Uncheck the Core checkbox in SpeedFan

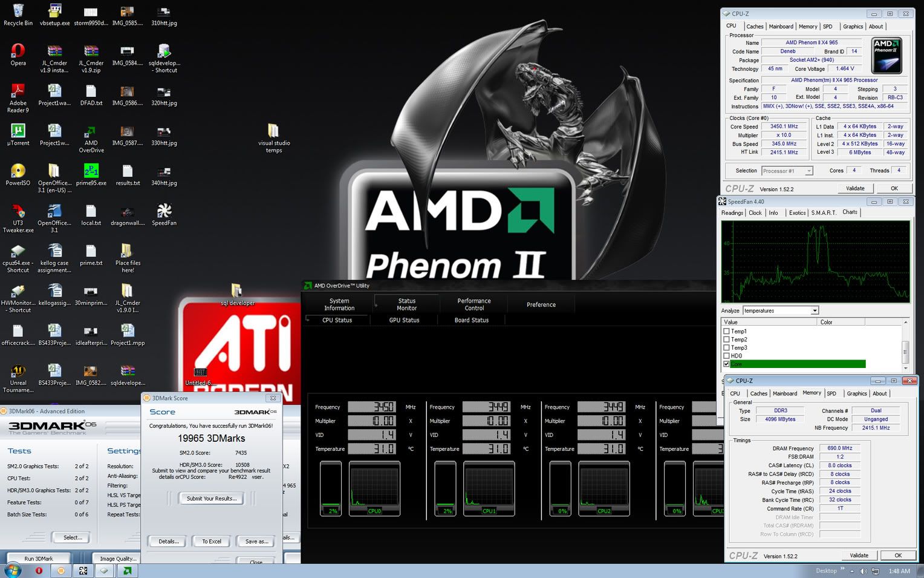[x=726, y=364]
